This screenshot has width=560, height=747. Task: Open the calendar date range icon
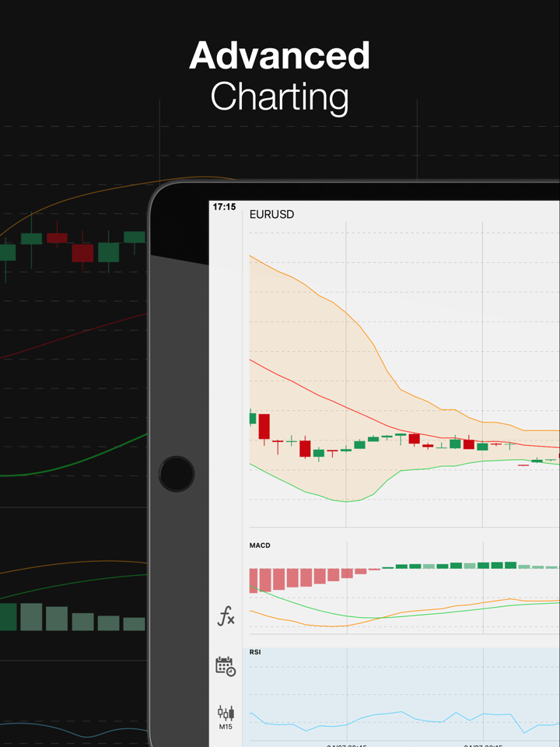(226, 666)
